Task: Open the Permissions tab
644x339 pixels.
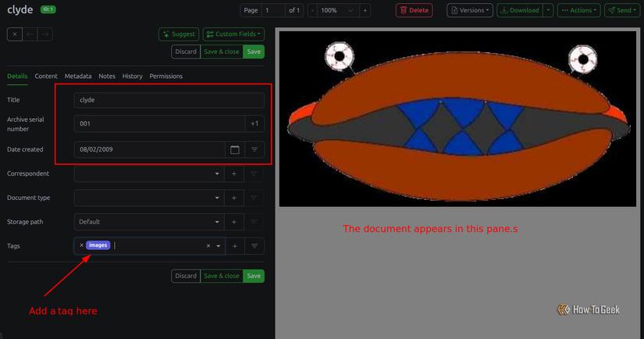Action: [166, 77]
